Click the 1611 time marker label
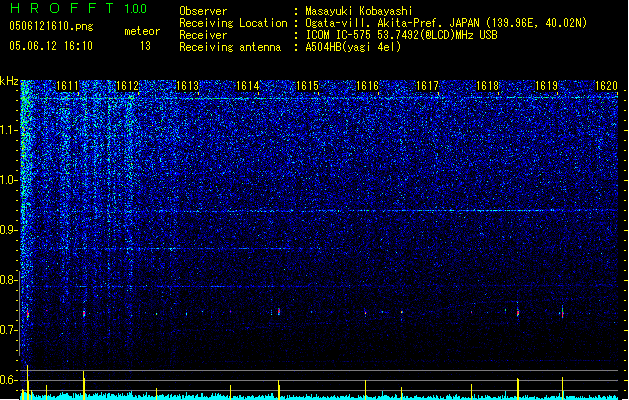629x400 pixels. click(67, 86)
